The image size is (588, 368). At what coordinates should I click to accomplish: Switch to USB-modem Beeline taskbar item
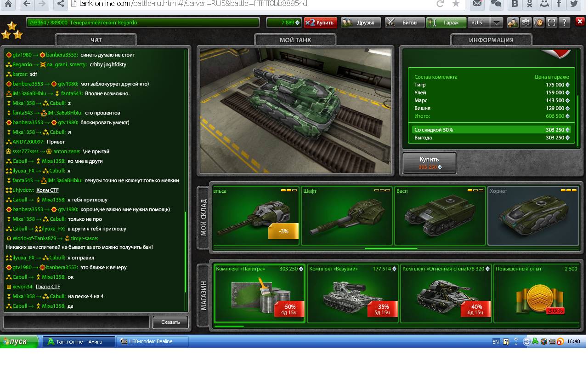pos(153,341)
